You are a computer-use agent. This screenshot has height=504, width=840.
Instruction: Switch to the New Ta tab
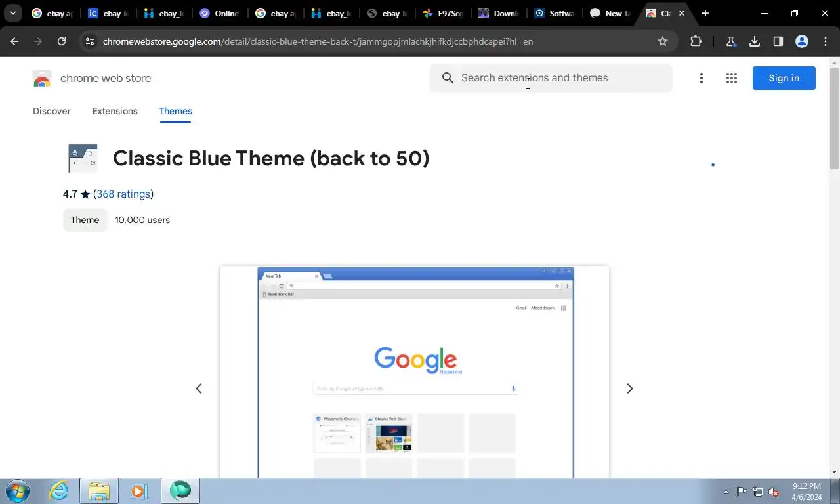pos(610,13)
